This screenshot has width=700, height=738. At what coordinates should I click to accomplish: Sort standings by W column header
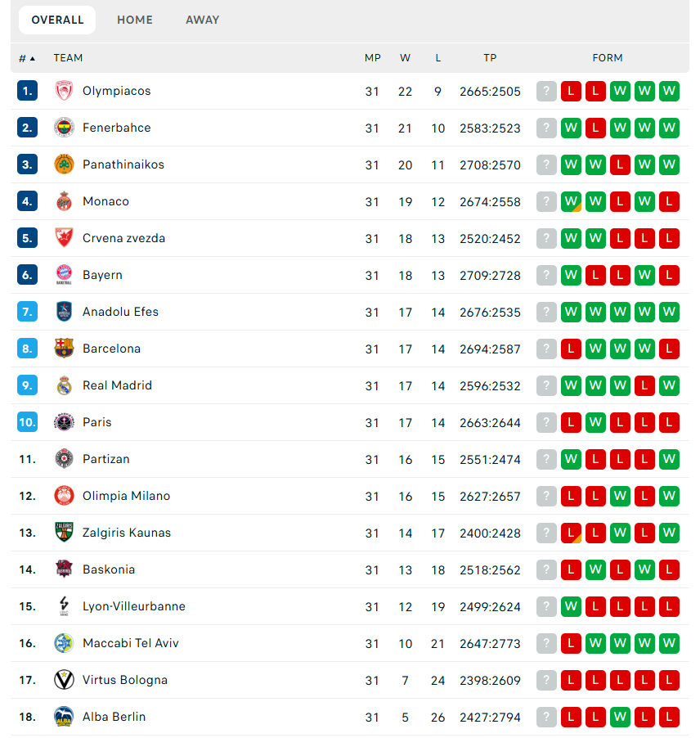click(x=406, y=58)
